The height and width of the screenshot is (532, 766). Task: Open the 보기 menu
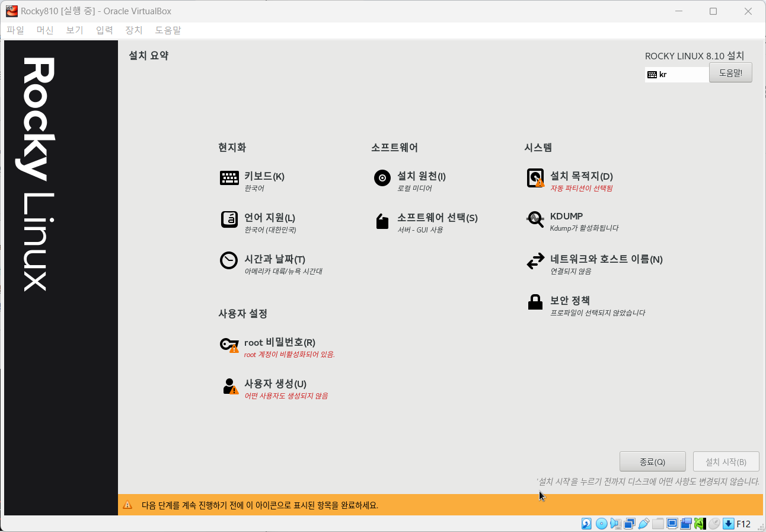point(75,30)
